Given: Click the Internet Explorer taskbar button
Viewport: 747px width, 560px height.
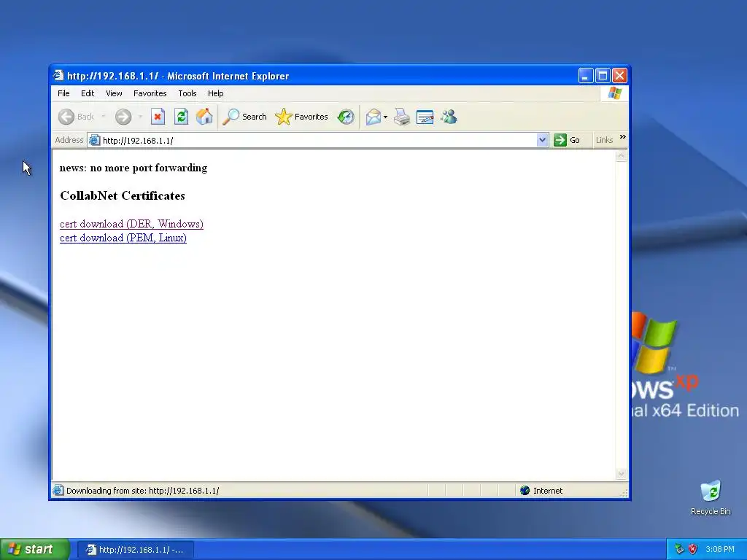Looking at the screenshot, I should point(135,550).
